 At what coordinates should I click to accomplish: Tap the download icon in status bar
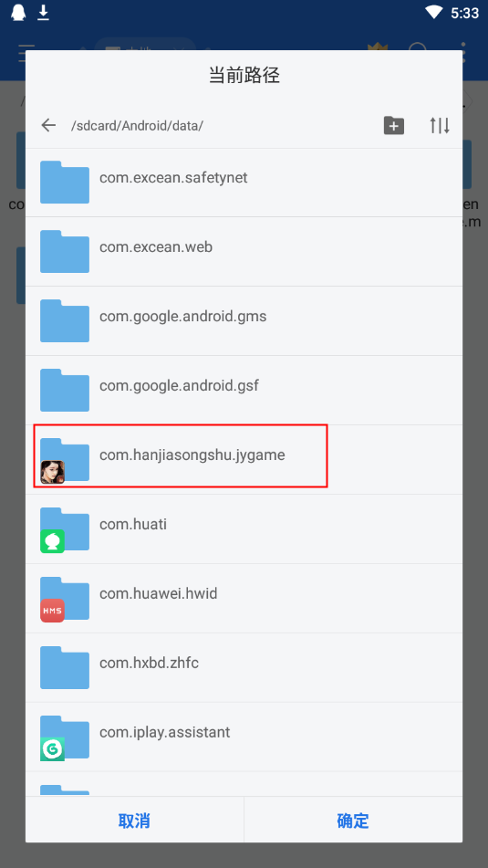pyautogui.click(x=43, y=12)
